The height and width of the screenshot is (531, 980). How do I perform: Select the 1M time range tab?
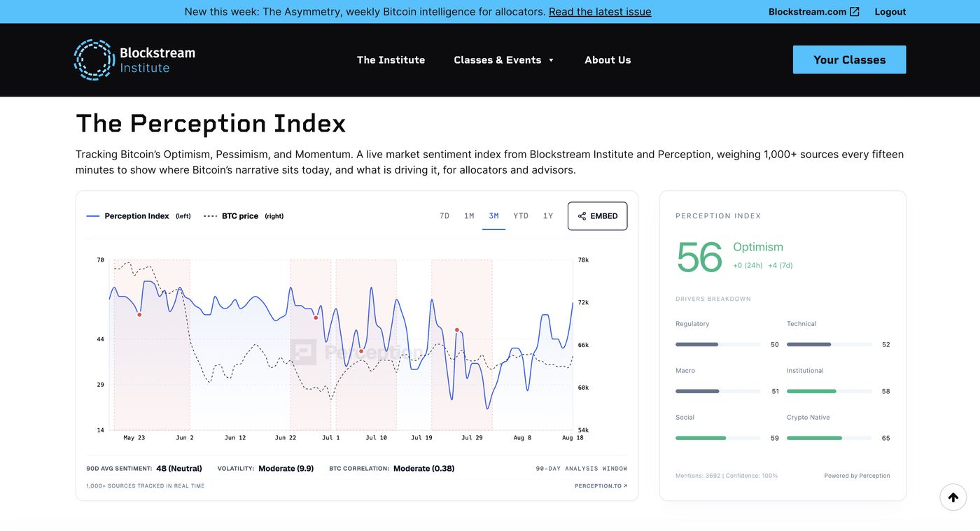pyautogui.click(x=469, y=216)
